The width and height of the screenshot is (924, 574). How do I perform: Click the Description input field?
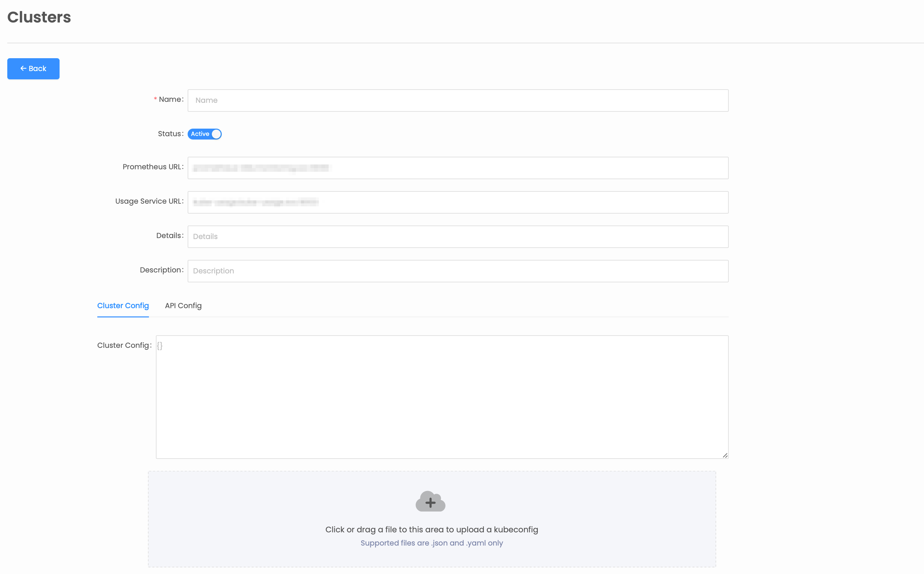[457, 271]
